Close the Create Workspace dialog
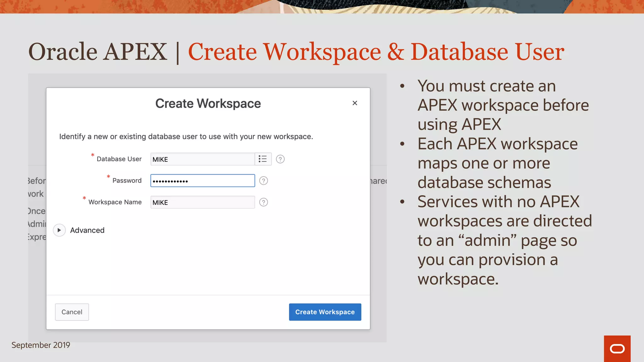The image size is (644, 362). click(355, 103)
